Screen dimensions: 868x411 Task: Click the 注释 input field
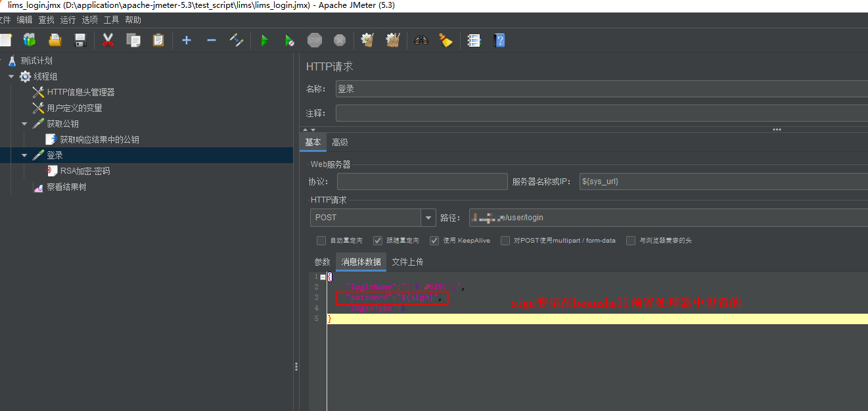(601, 113)
